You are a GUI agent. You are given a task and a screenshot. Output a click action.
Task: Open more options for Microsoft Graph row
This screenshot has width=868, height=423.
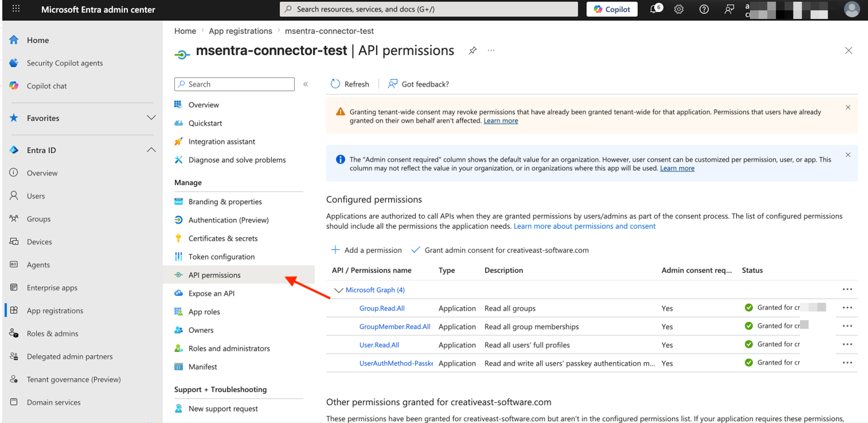click(847, 289)
